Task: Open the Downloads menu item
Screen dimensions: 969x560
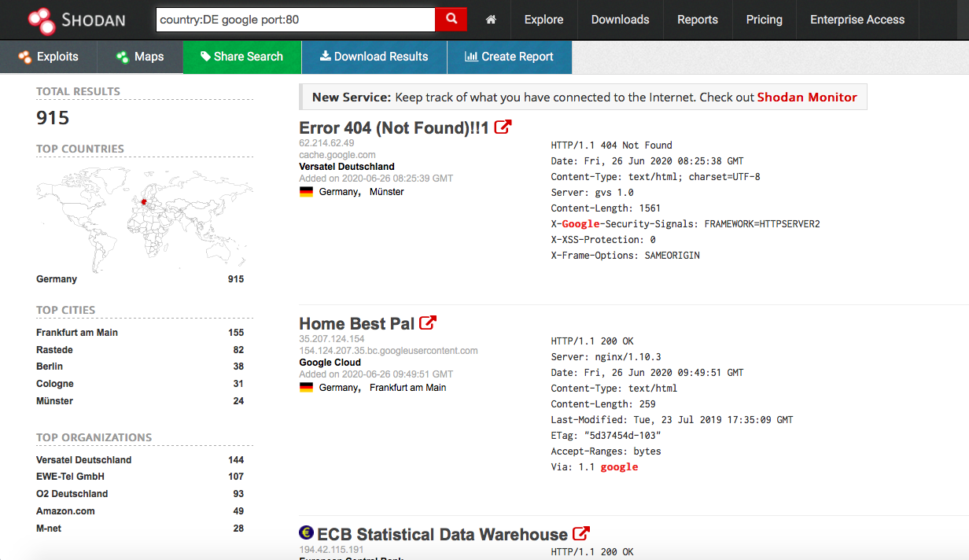Action: 621,20
